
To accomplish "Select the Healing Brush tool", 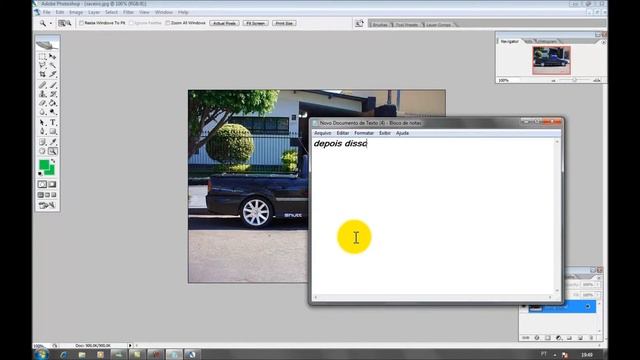I will (42, 85).
